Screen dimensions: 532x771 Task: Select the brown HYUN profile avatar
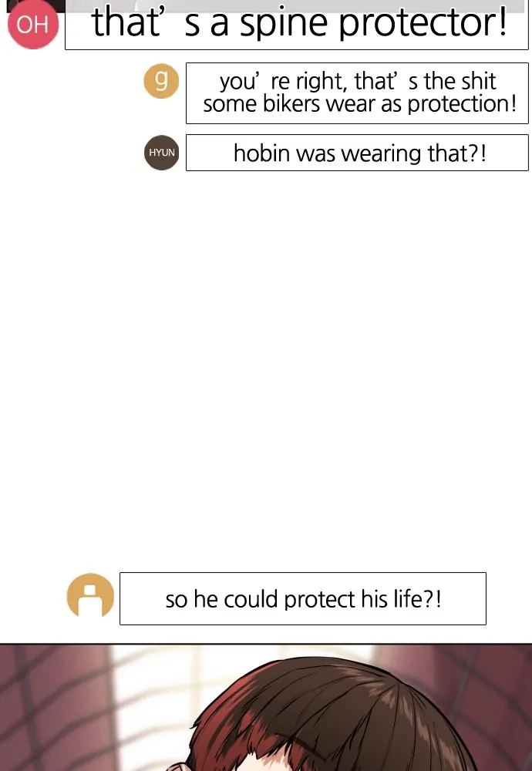[162, 153]
